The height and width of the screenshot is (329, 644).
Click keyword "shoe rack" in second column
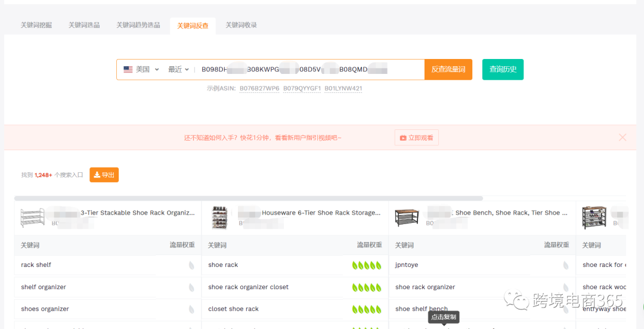point(223,265)
